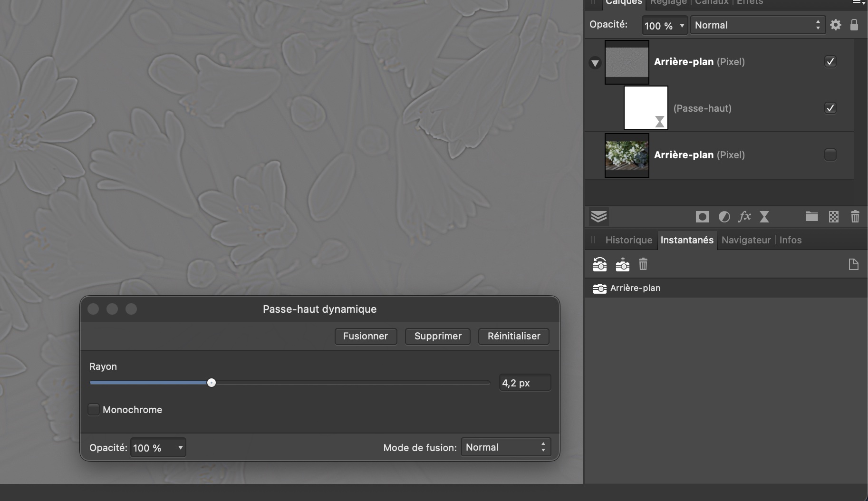Select the top Arrière-plan layer thumbnail
Viewport: 868px width, 501px height.
point(627,62)
